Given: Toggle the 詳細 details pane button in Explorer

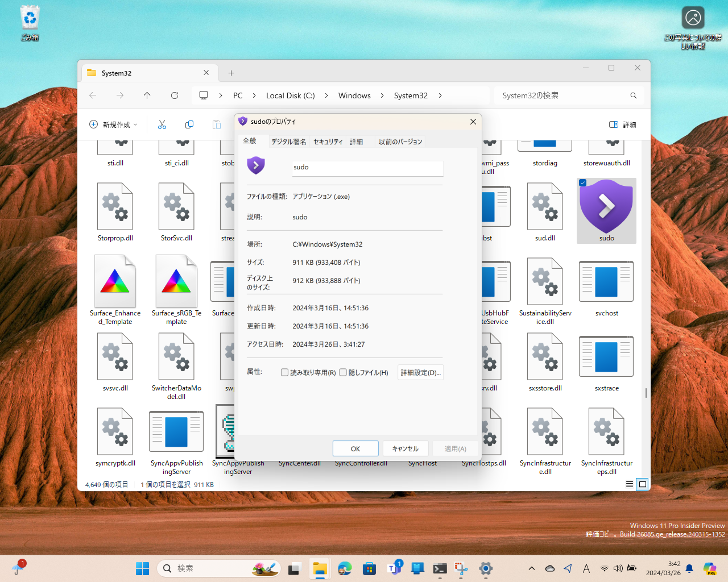Looking at the screenshot, I should [x=623, y=124].
